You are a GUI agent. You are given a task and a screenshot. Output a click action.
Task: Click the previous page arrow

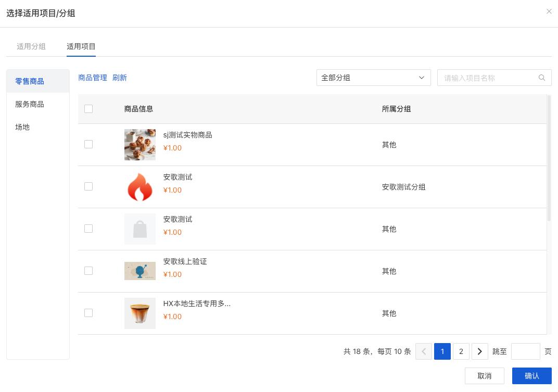tap(424, 351)
